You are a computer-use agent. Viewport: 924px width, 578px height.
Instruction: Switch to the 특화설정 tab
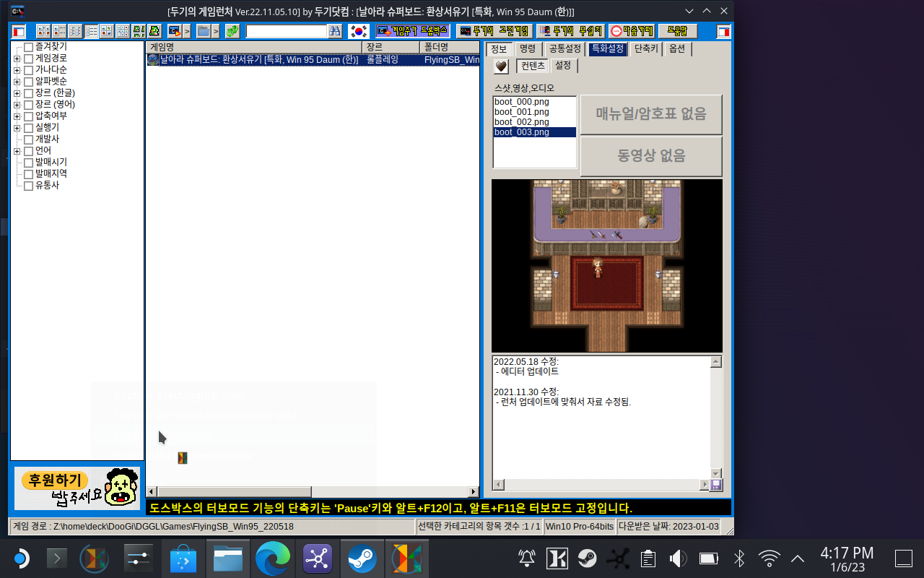point(607,49)
